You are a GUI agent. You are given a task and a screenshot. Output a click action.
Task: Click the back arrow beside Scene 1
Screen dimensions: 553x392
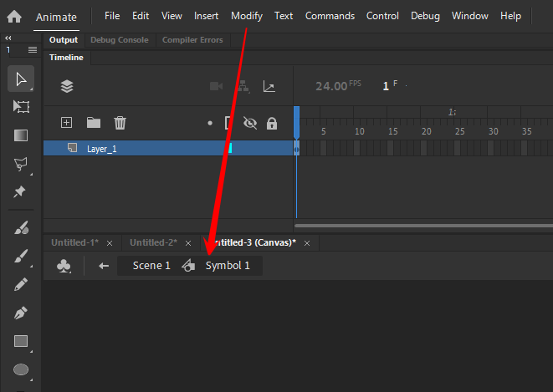pyautogui.click(x=104, y=266)
